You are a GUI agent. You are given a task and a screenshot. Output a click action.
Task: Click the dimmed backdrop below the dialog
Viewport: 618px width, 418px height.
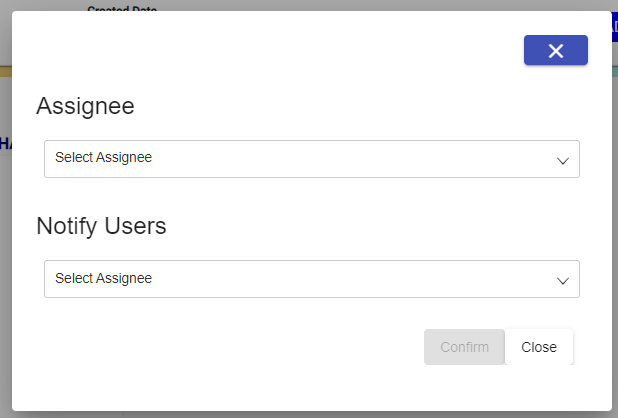click(300, 413)
